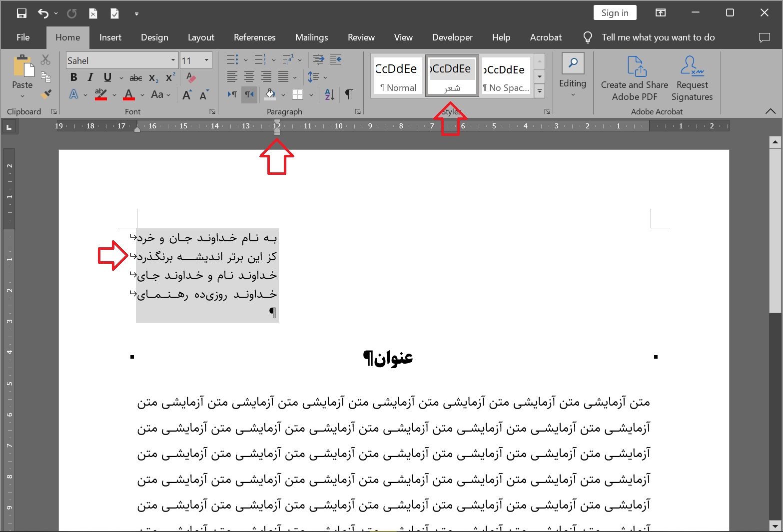Apply the Normal style
The image size is (783, 532).
(398, 75)
